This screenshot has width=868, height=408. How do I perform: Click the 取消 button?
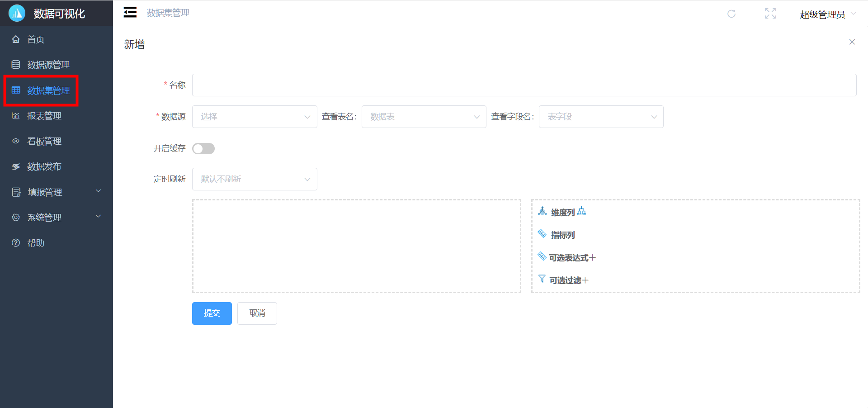click(257, 313)
